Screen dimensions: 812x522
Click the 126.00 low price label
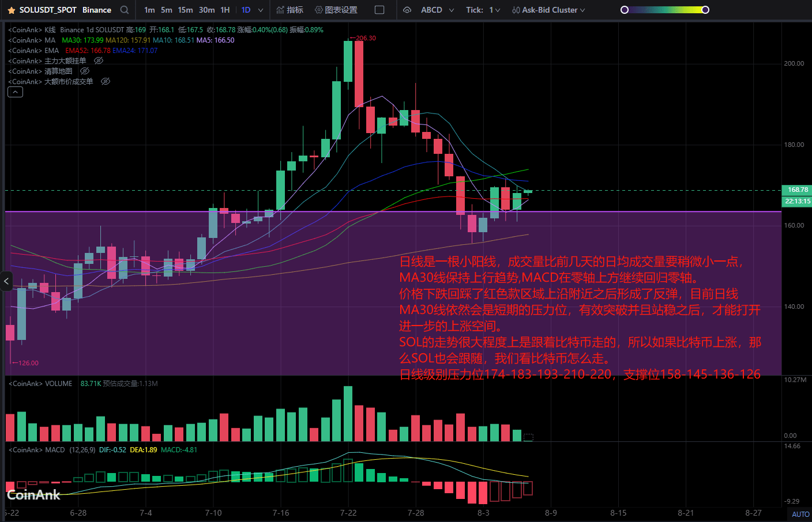pos(28,363)
